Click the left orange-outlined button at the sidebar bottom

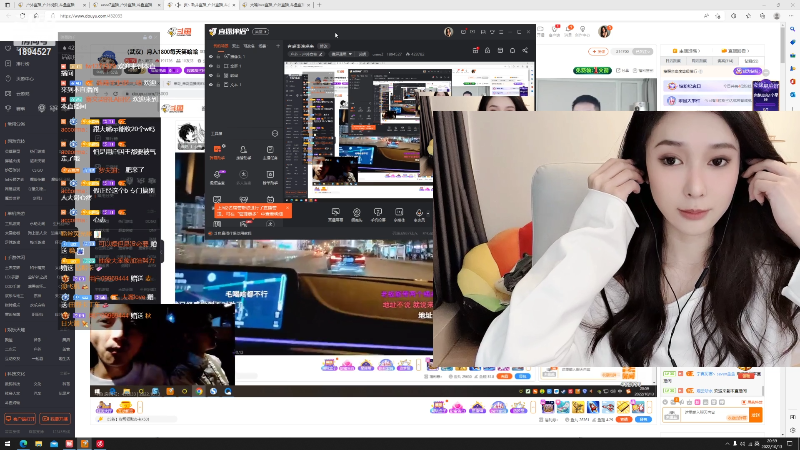[x=20, y=419]
